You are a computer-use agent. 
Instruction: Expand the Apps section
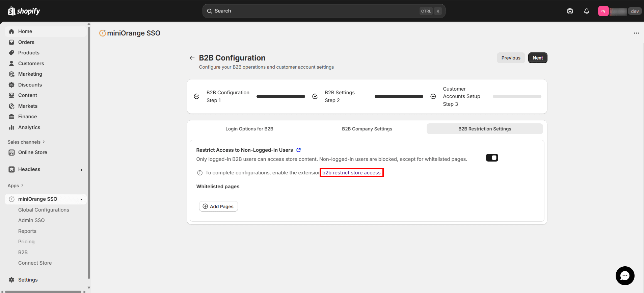(16, 186)
